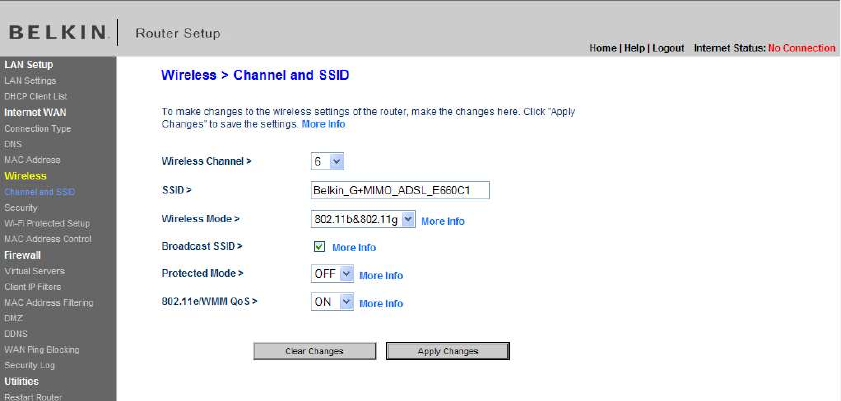Screen dimensions: 841x401
Task: Open Security Log in sidebar
Action: click(x=29, y=365)
